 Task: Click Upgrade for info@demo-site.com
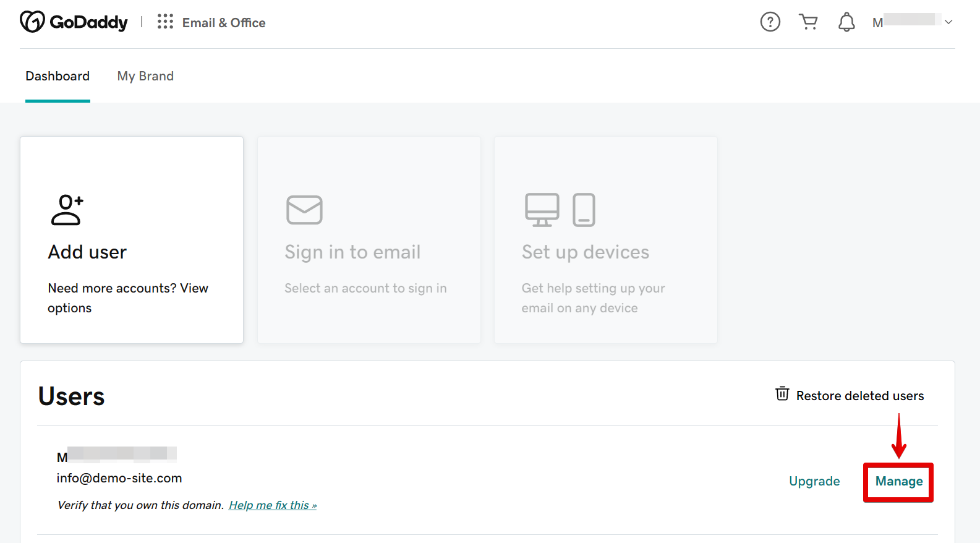[814, 481]
